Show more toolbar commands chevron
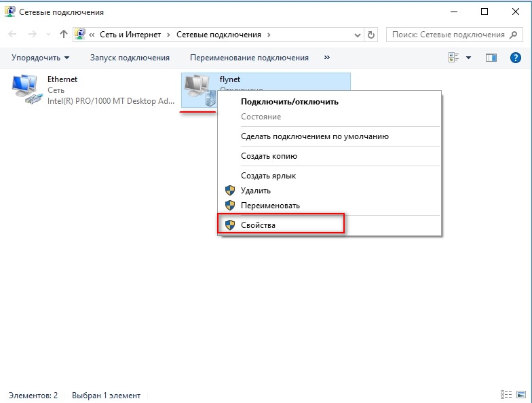This screenshot has width=532, height=403. 327,57
